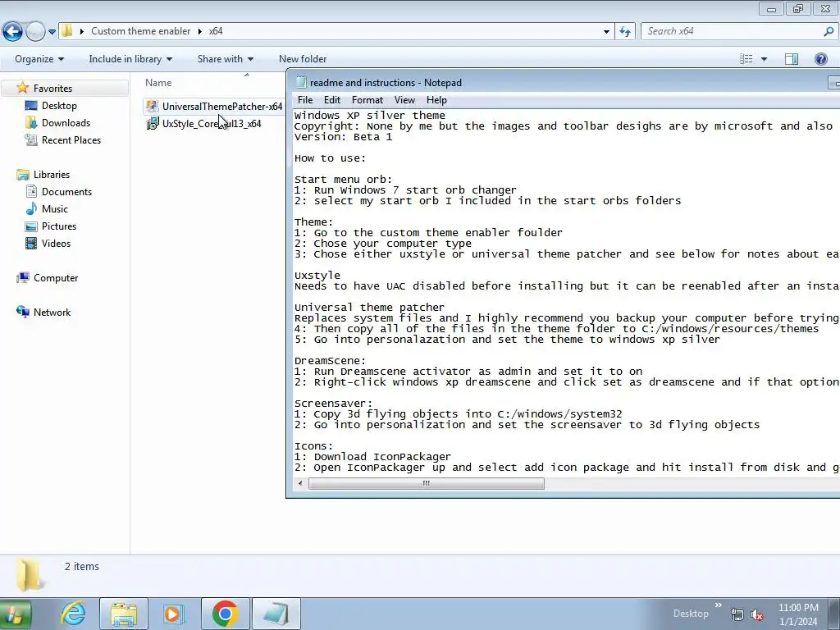Open the Windows Start button
840x630 pixels.
pyautogui.click(x=15, y=614)
